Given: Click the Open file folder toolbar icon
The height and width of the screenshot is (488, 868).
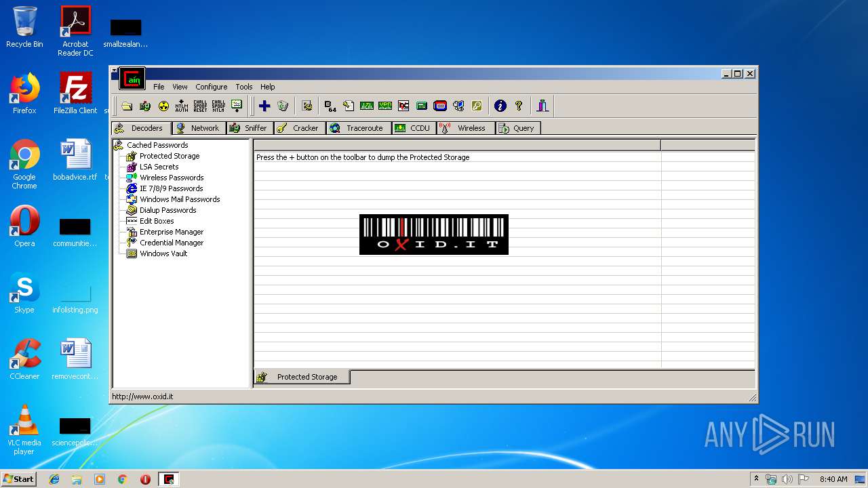Looking at the screenshot, I should click(127, 106).
